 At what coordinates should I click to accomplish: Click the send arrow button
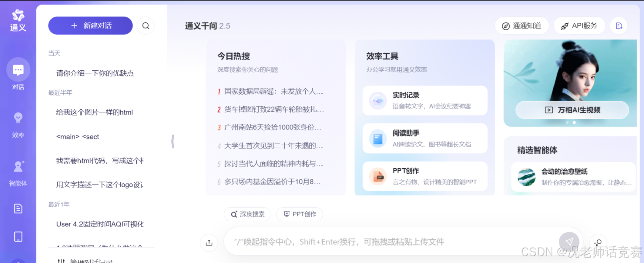click(x=569, y=242)
